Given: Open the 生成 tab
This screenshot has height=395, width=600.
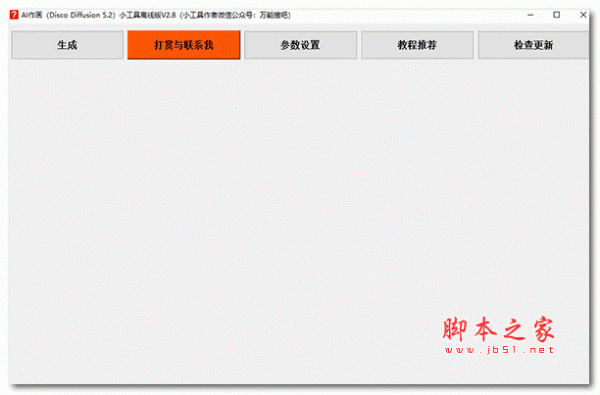Looking at the screenshot, I should click(67, 45).
